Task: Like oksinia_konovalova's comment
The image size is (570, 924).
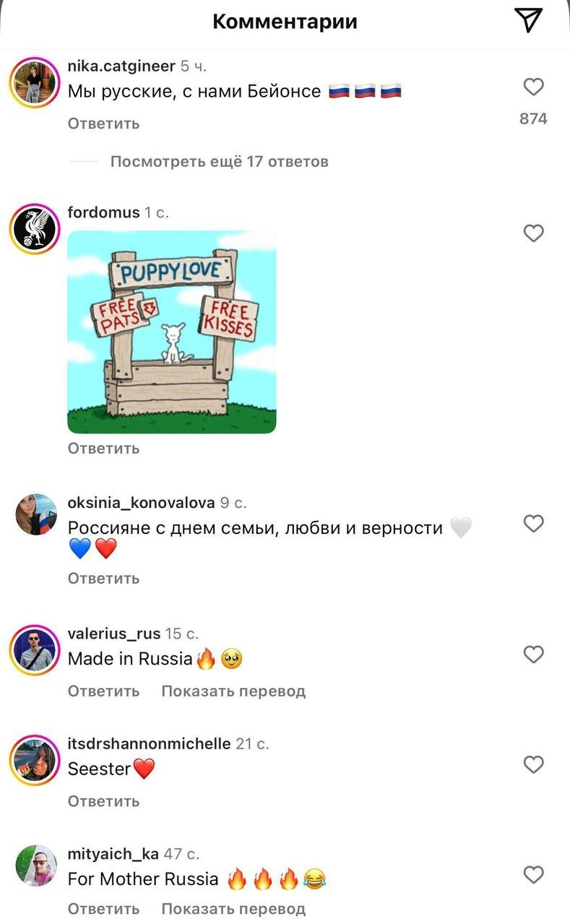Action: tap(533, 524)
